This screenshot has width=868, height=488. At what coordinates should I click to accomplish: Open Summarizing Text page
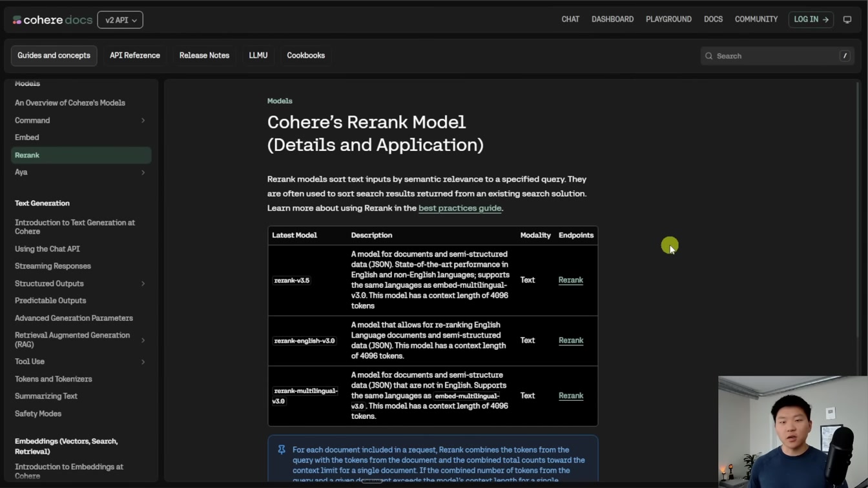(x=46, y=396)
